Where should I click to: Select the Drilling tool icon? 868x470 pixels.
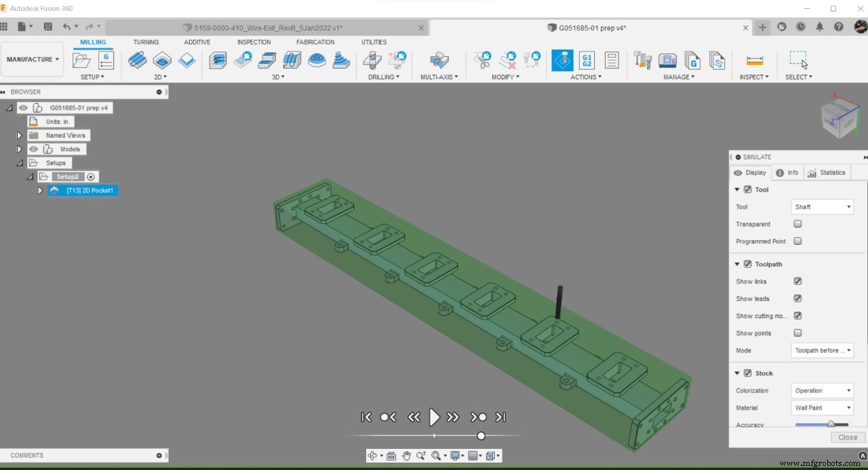(x=372, y=60)
